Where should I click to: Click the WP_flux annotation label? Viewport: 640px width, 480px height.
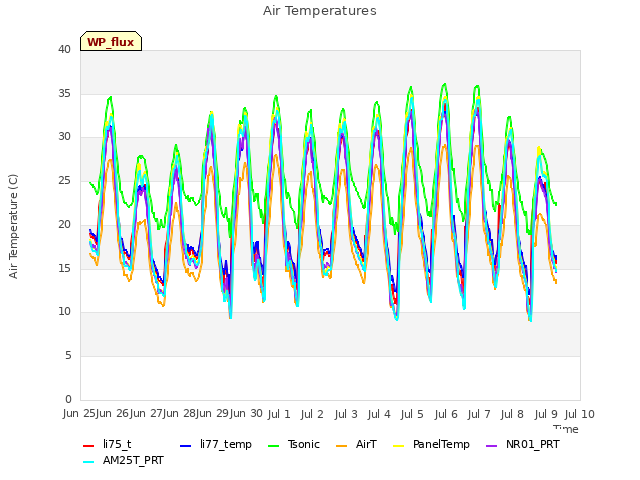(111, 42)
